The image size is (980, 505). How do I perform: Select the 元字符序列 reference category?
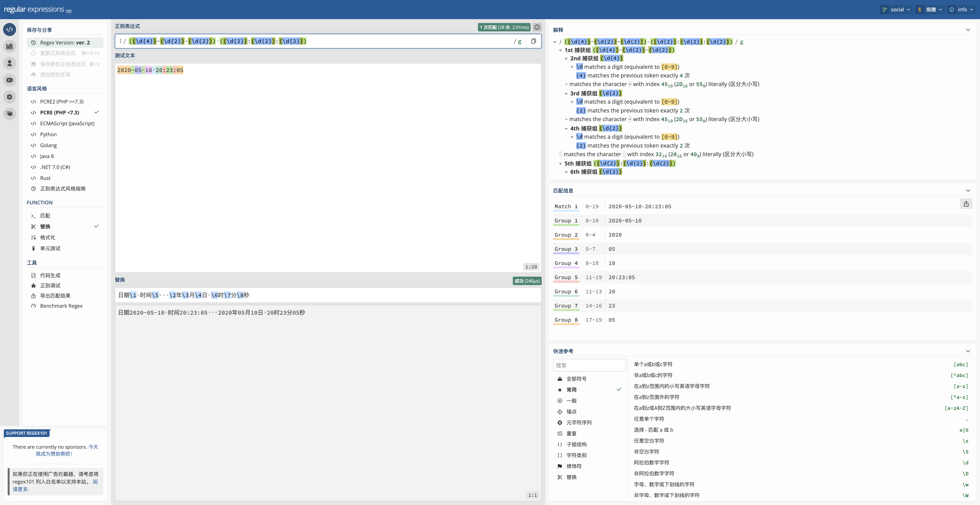[589, 422]
